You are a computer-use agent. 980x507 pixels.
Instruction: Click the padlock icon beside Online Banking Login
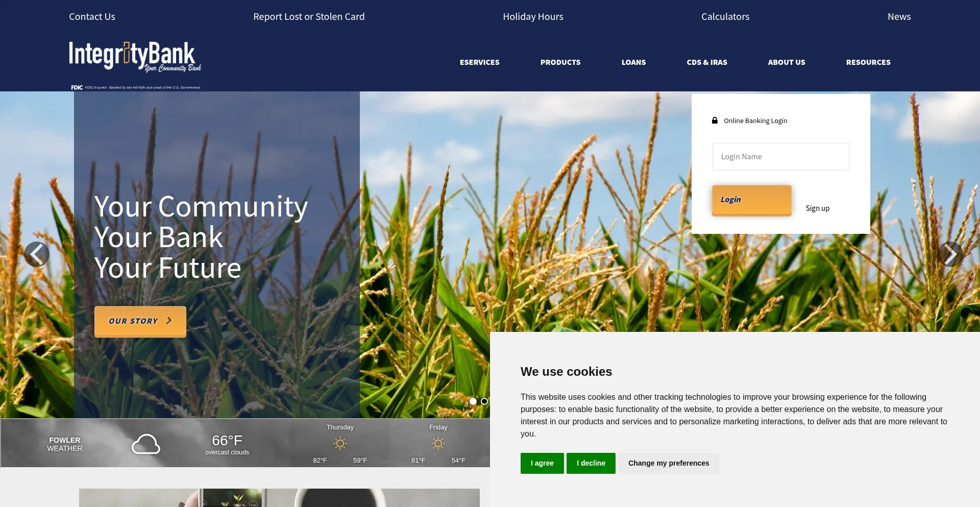pos(715,120)
